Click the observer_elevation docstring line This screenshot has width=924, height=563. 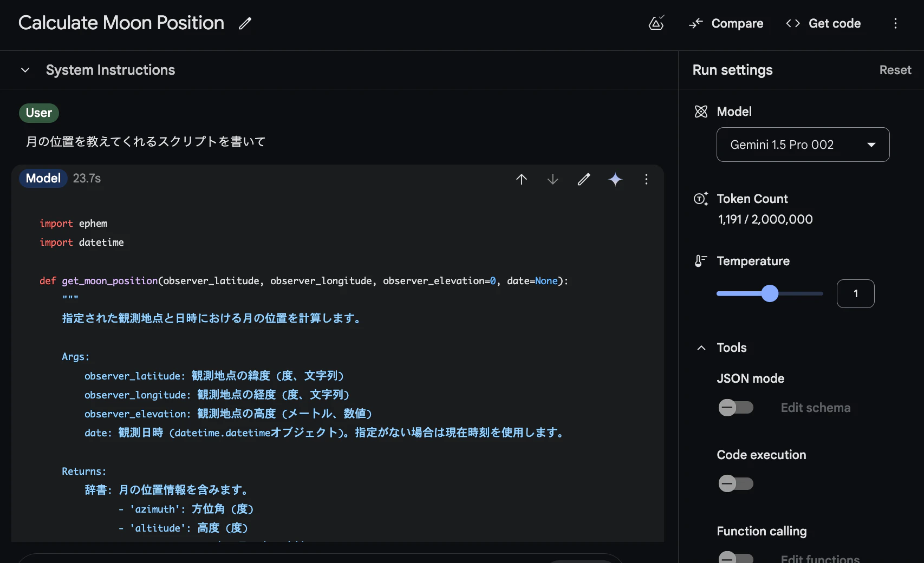[x=228, y=414]
